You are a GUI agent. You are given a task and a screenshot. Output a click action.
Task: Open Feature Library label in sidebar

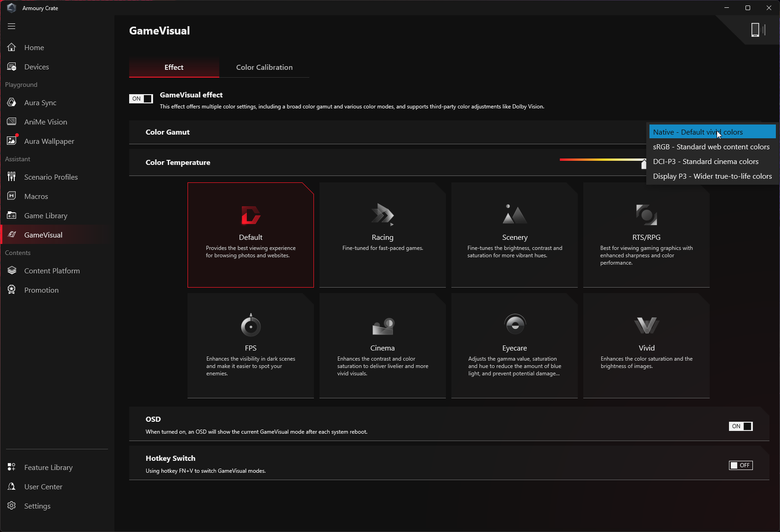click(x=48, y=468)
